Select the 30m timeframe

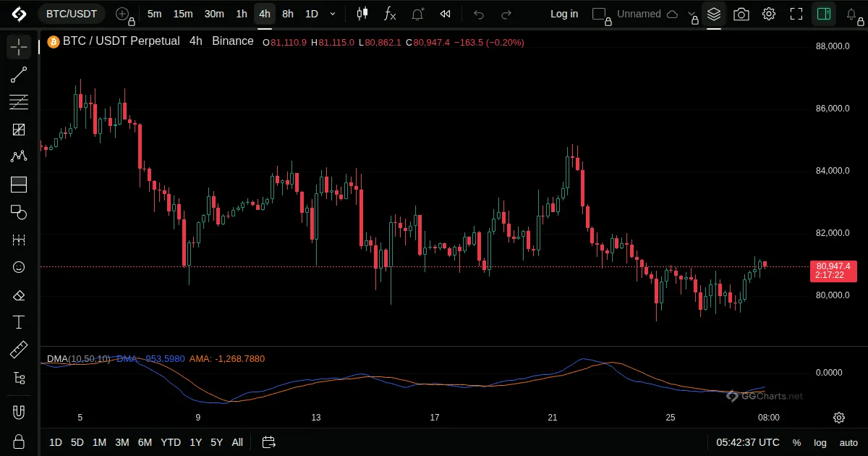(x=214, y=14)
